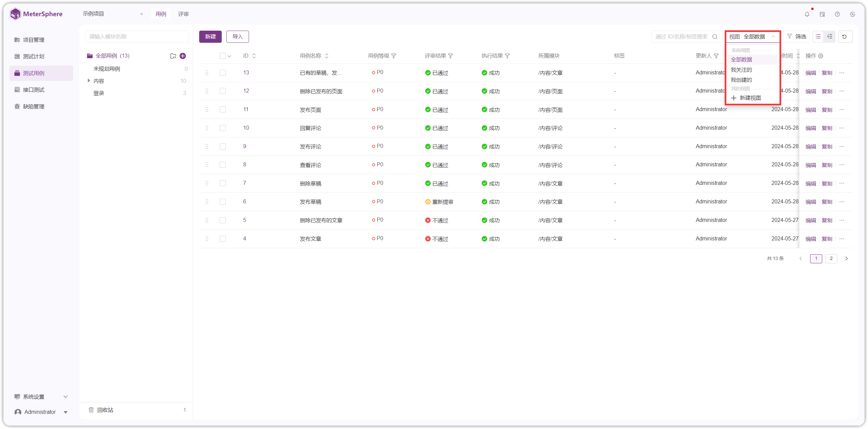Screen dimensions: 868x429
Task: Filter 用例等级 column funnel icon
Action: [x=394, y=56]
